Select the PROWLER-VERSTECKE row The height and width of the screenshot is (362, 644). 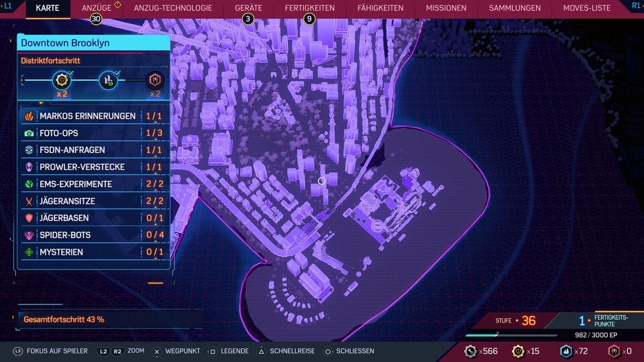94,167
